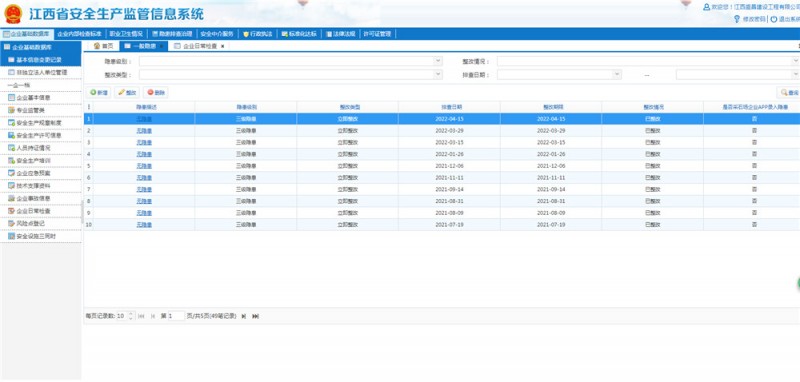The height and width of the screenshot is (382, 800).
Task: Click the page number input field
Action: click(176, 316)
